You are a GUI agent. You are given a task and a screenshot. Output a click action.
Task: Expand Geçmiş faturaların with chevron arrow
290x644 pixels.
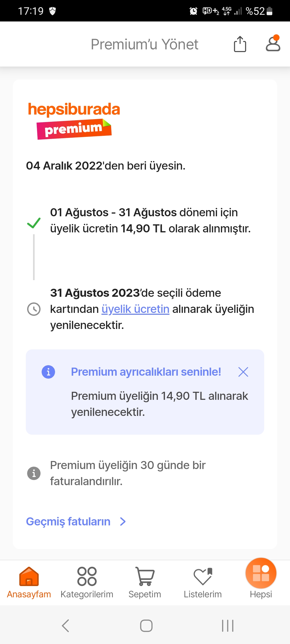point(123,521)
